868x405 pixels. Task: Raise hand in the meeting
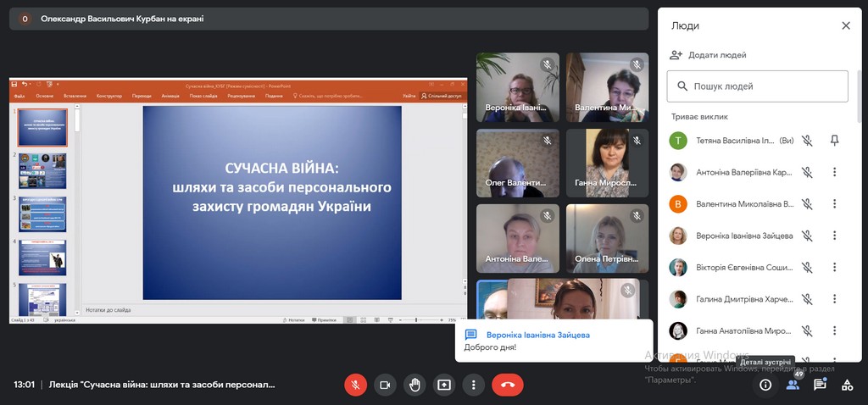click(415, 385)
